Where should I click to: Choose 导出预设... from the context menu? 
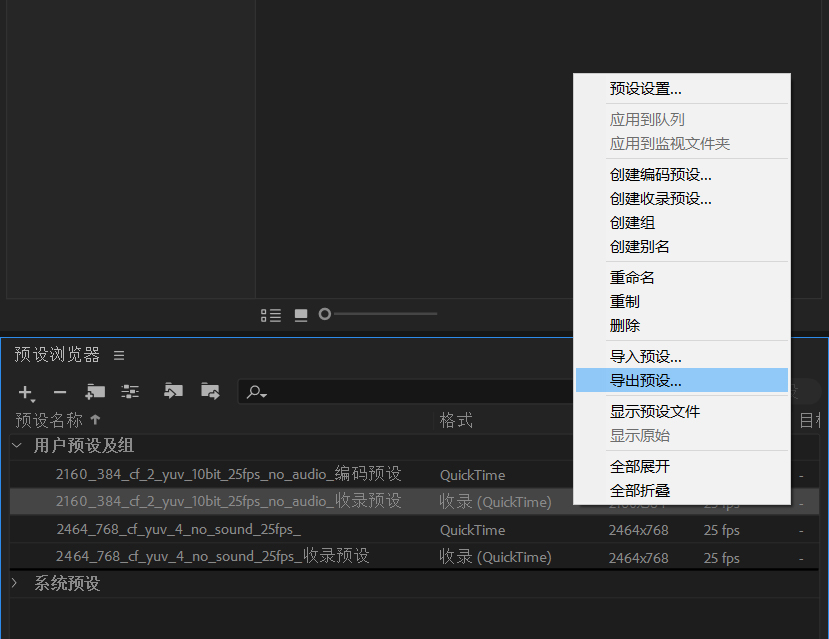coord(645,380)
